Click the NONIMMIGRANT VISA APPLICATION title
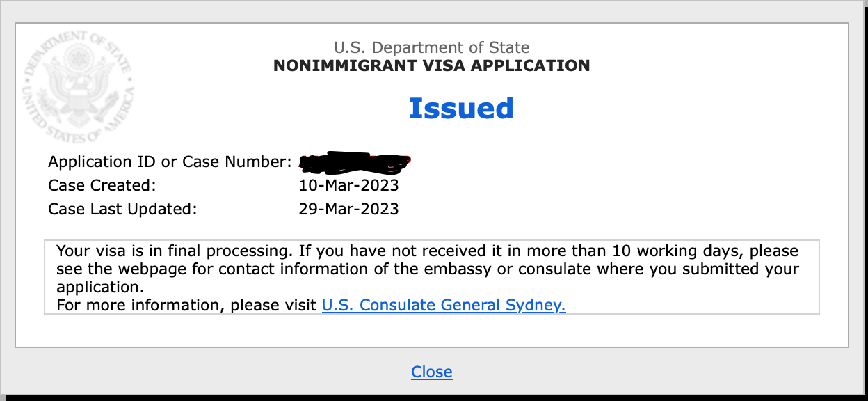The height and width of the screenshot is (401, 868). (431, 66)
